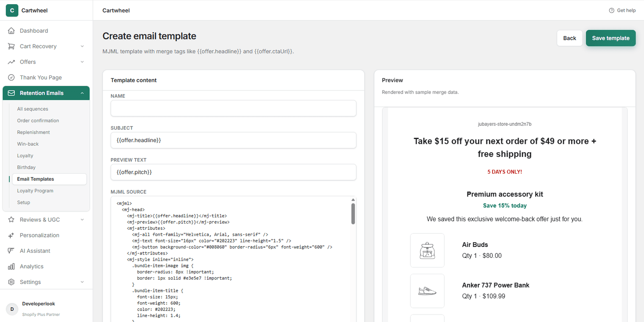Click the "Create email template" page heading
The width and height of the screenshot is (644, 322).
149,36
